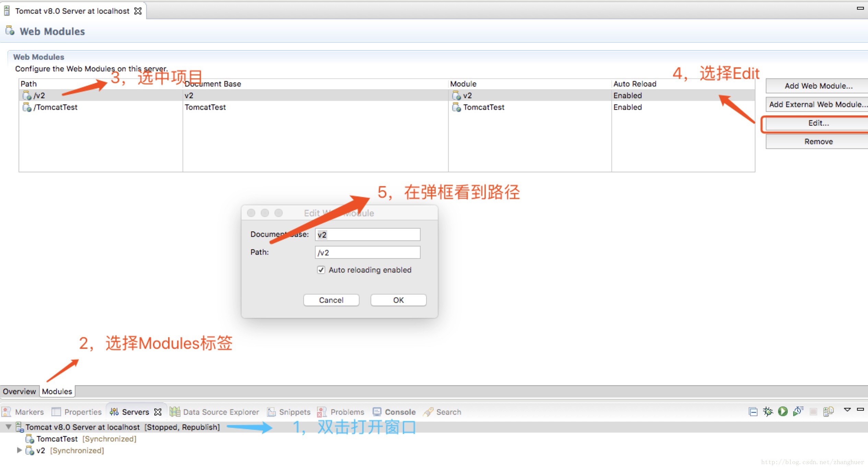868x469 pixels.
Task: Close the Servers view tab
Action: pos(158,412)
